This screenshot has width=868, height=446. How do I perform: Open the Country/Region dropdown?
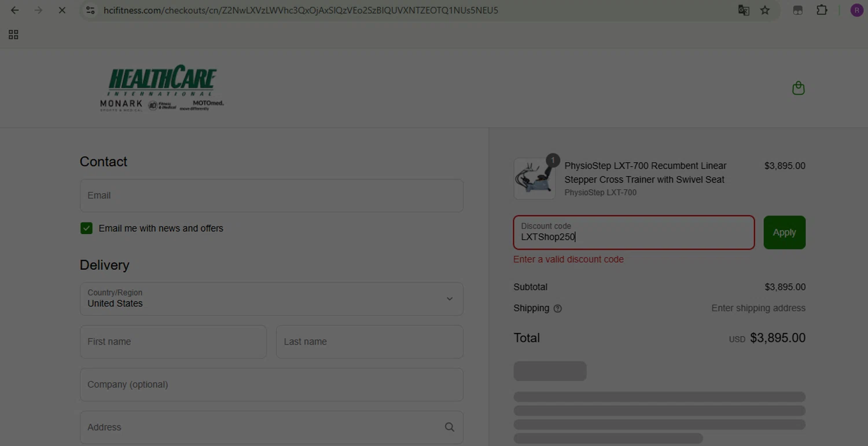[271, 299]
